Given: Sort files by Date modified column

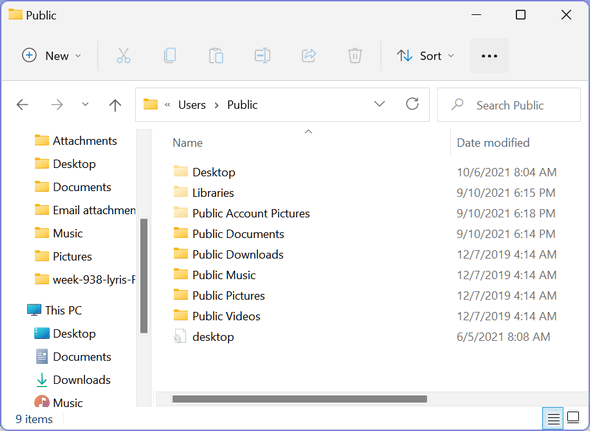Looking at the screenshot, I should [x=493, y=143].
